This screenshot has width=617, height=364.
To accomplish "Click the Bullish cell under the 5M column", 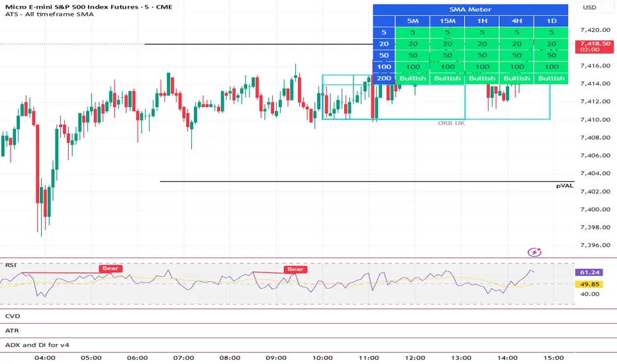I will coord(413,78).
